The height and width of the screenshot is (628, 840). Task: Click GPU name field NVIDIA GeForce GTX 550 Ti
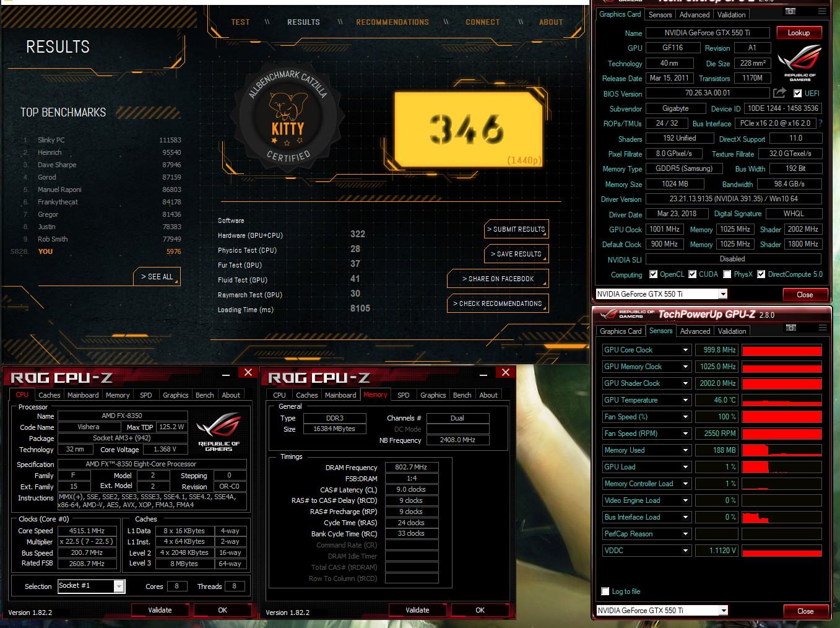point(708,33)
